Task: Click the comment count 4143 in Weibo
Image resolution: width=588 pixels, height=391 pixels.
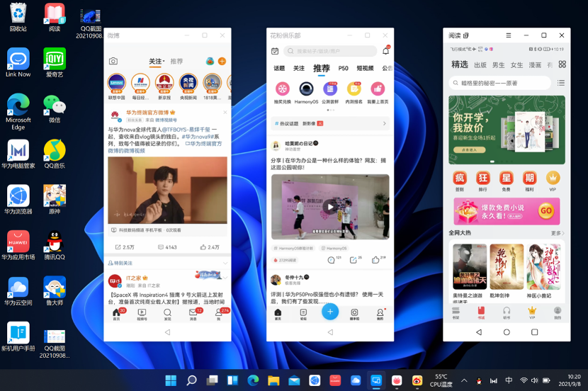Action: coord(167,247)
